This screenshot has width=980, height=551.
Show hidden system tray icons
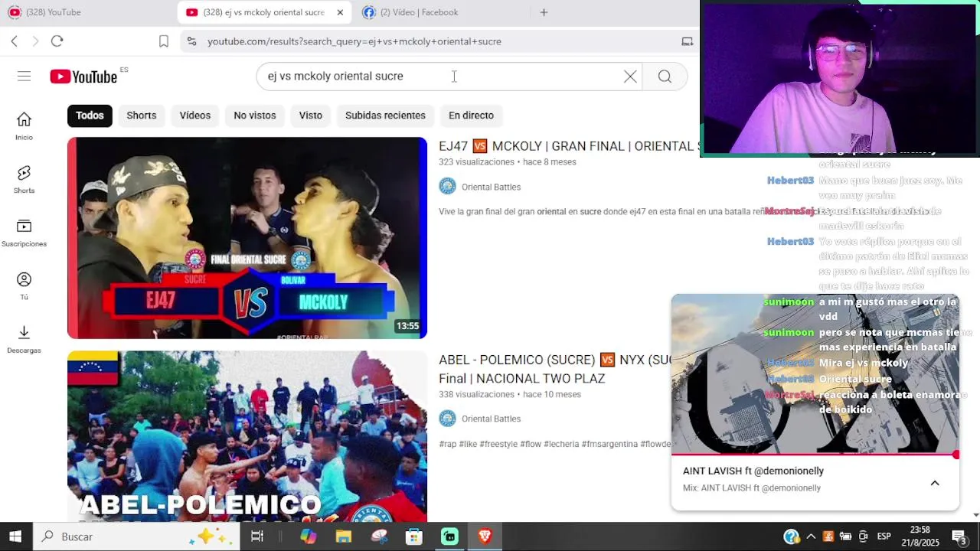(x=811, y=536)
